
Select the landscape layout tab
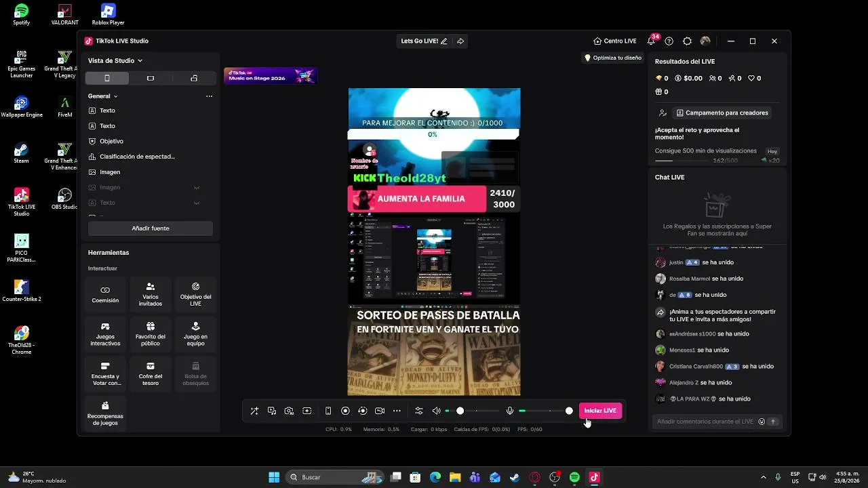[x=151, y=78]
